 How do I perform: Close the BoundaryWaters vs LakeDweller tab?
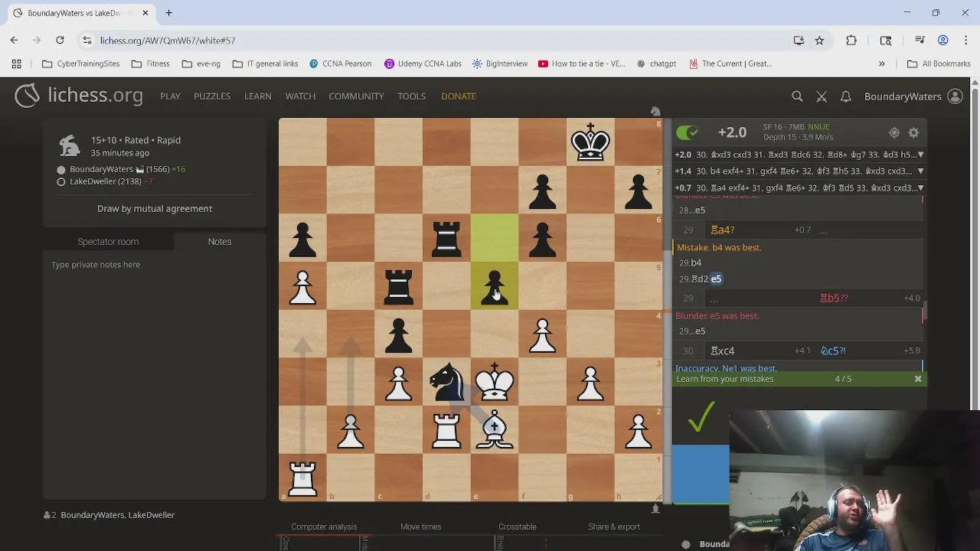(145, 13)
